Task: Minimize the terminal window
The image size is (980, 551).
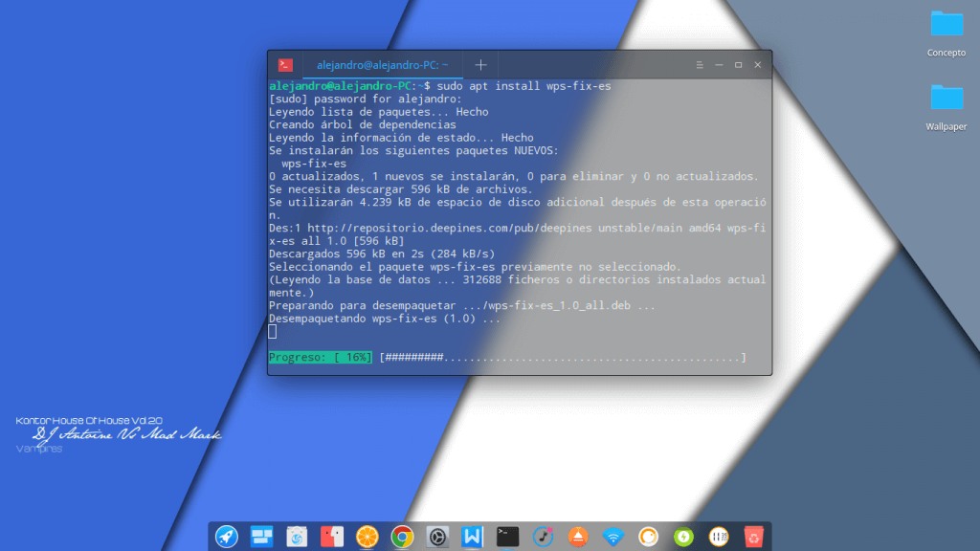Action: pyautogui.click(x=719, y=65)
